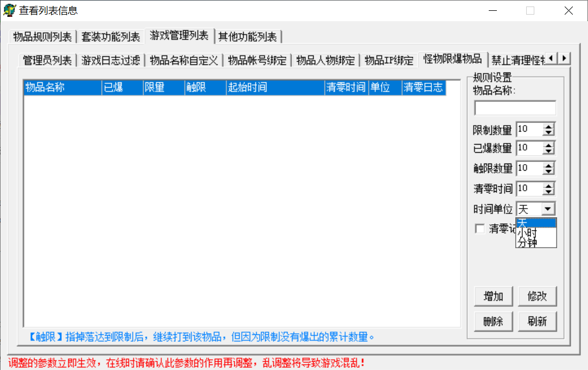The height and width of the screenshot is (370, 588).
Task: Open the 物品IP绑定 sub-tab
Action: click(388, 60)
